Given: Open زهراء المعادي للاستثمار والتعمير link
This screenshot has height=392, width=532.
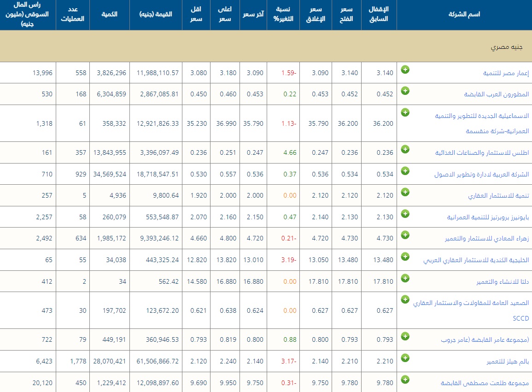Looking at the screenshot, I should click(x=487, y=239).
